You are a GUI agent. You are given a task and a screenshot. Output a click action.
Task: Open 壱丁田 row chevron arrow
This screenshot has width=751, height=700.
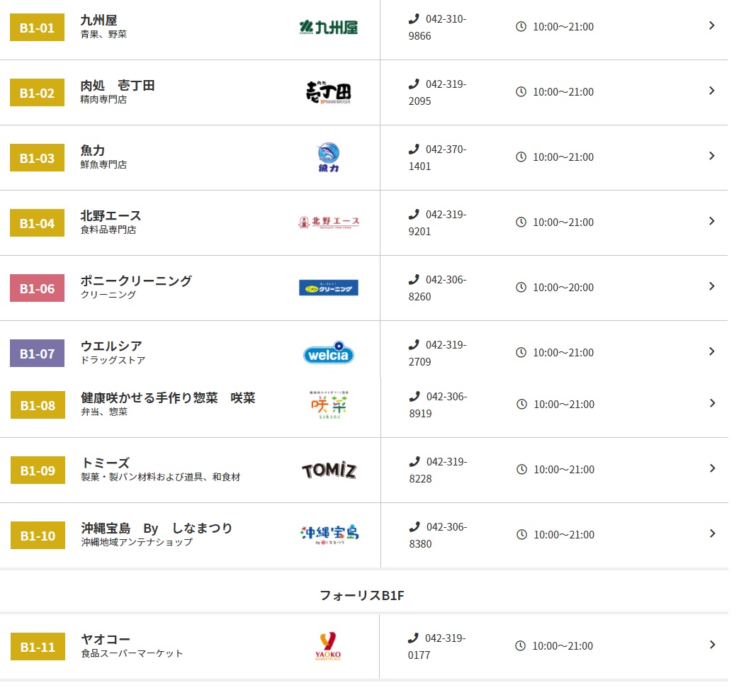712,91
